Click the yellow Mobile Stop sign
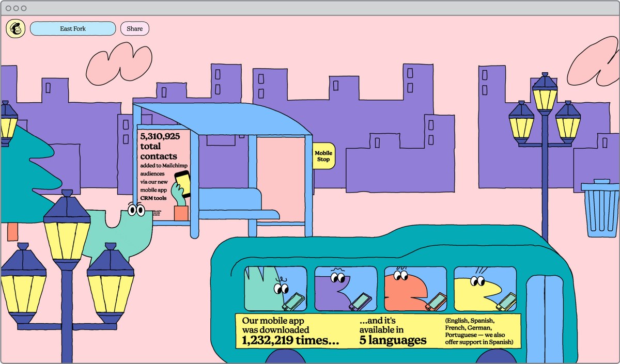The height and width of the screenshot is (364, 620). click(x=323, y=156)
